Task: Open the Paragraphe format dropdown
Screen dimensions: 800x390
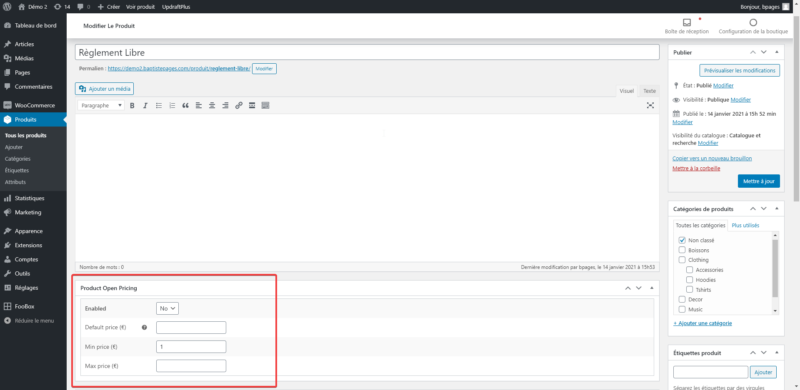Action: (x=102, y=106)
